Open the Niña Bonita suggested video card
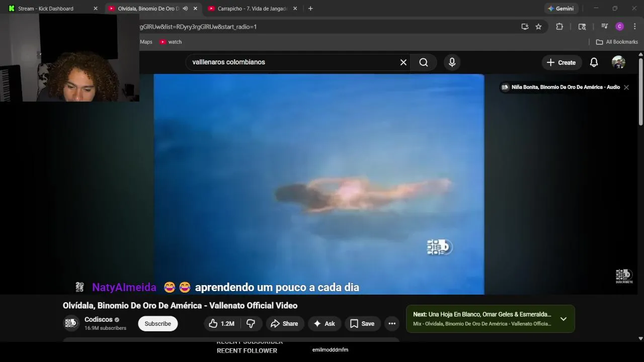Image resolution: width=644 pixels, height=362 pixels. click(560, 87)
